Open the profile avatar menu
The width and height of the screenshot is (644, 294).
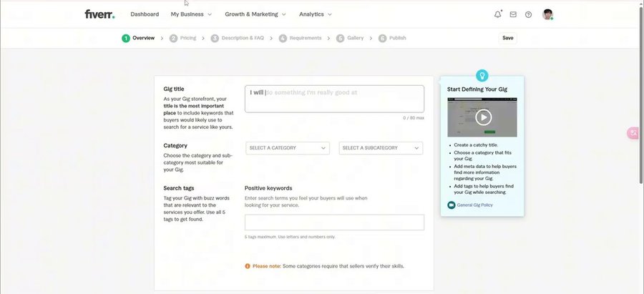[x=547, y=14]
